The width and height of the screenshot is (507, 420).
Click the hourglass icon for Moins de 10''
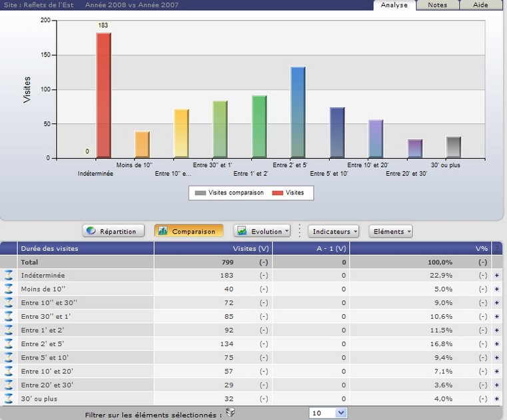9,289
